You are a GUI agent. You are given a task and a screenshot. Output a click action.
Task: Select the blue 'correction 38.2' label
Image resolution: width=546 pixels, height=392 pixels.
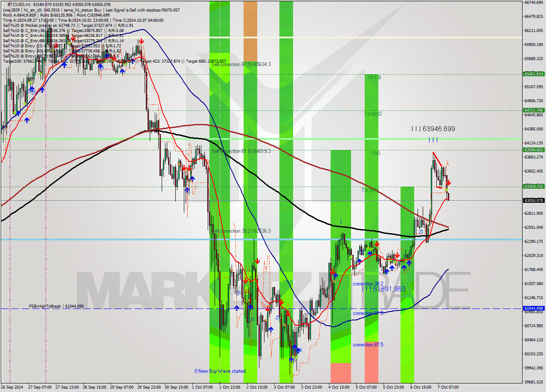tap(368, 284)
